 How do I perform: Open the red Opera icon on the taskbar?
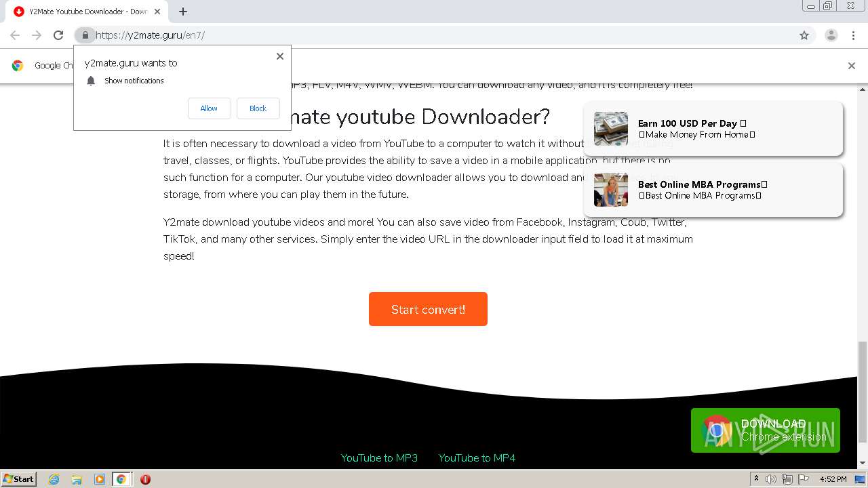click(x=145, y=479)
